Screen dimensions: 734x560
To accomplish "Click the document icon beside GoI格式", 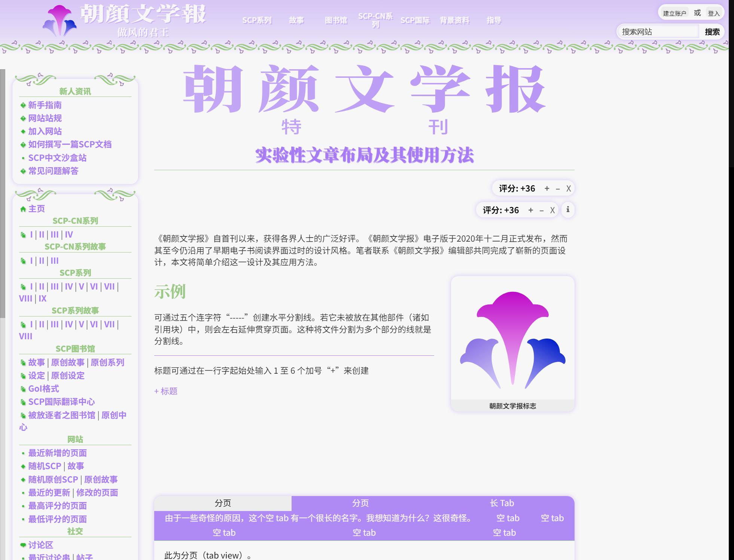I will [23, 389].
